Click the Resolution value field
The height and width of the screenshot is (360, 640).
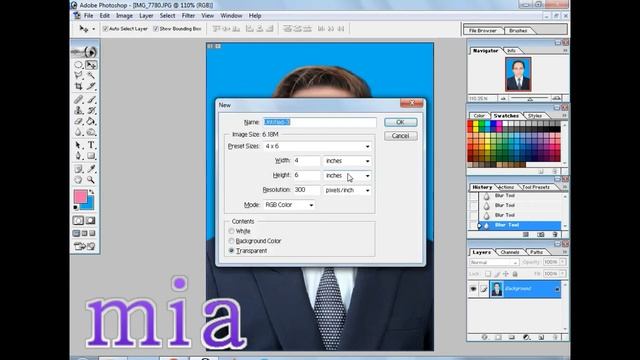click(x=307, y=190)
